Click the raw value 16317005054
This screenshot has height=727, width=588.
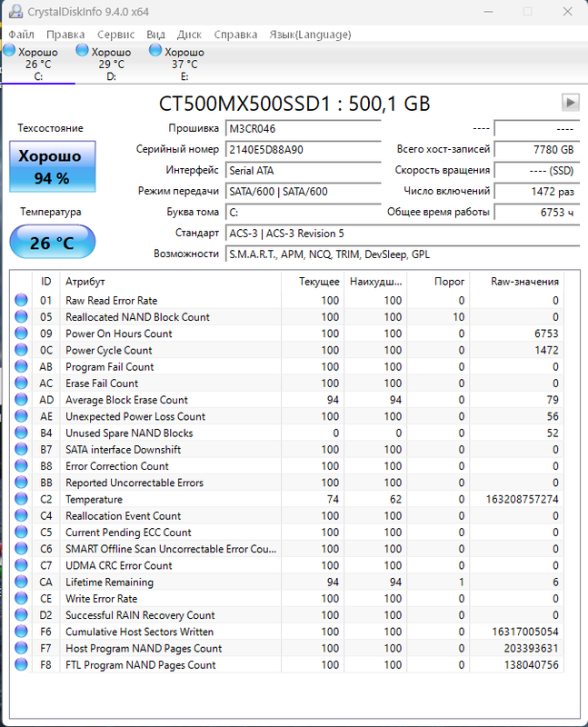pos(525,632)
